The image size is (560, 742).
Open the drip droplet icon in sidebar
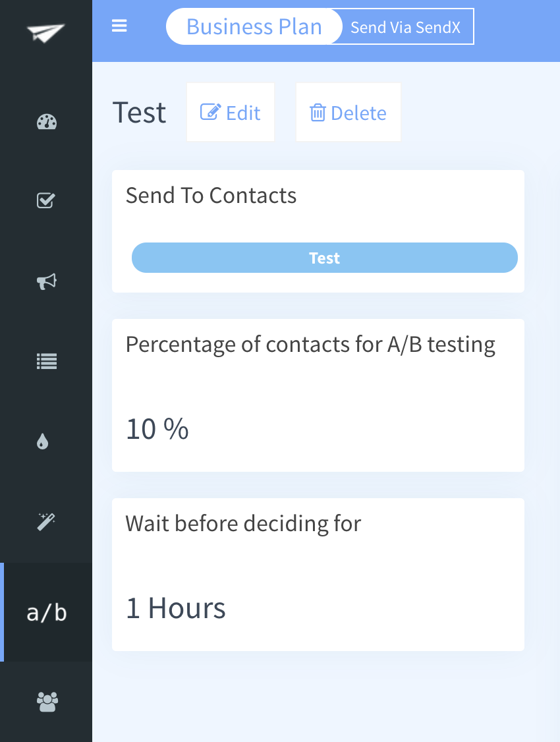pyautogui.click(x=43, y=441)
